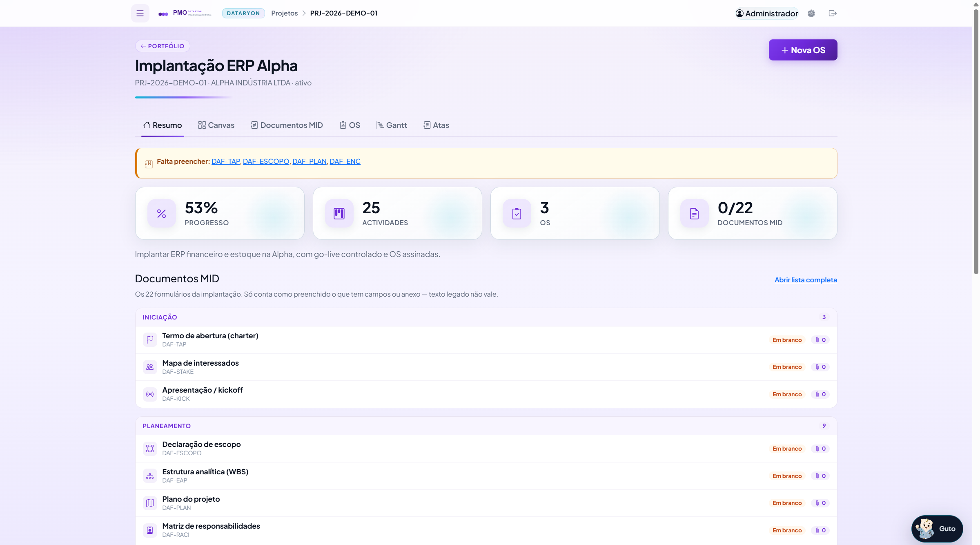Create a Nova OS

(803, 50)
